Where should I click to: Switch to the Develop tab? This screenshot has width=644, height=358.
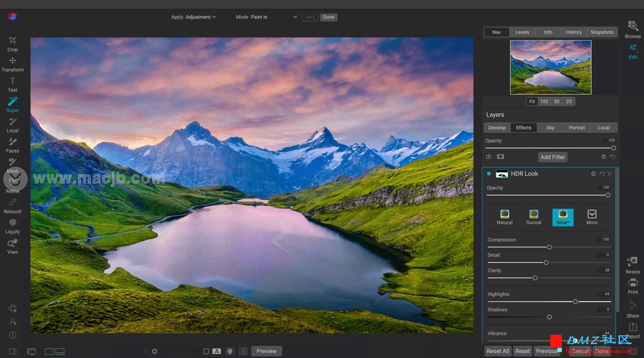tap(497, 128)
